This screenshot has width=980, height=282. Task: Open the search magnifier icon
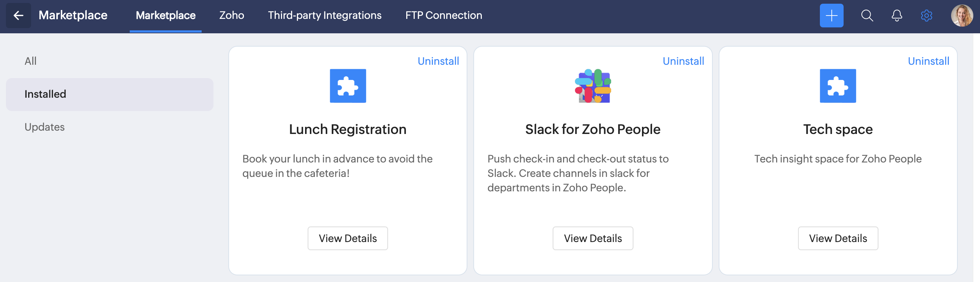click(867, 16)
